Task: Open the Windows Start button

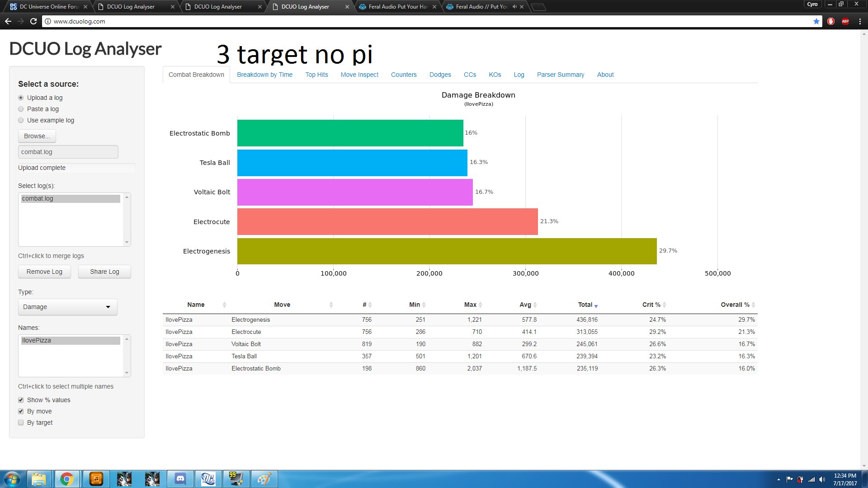Action: (12, 479)
